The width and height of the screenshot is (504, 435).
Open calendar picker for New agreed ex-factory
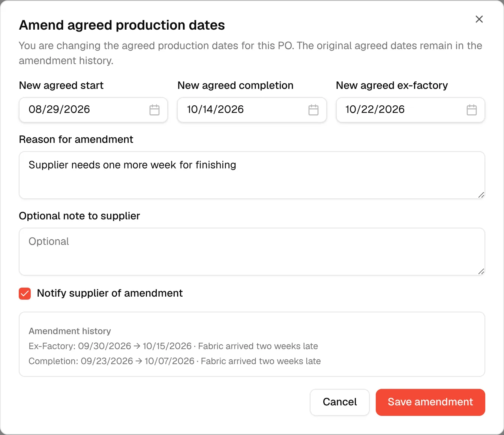click(472, 110)
